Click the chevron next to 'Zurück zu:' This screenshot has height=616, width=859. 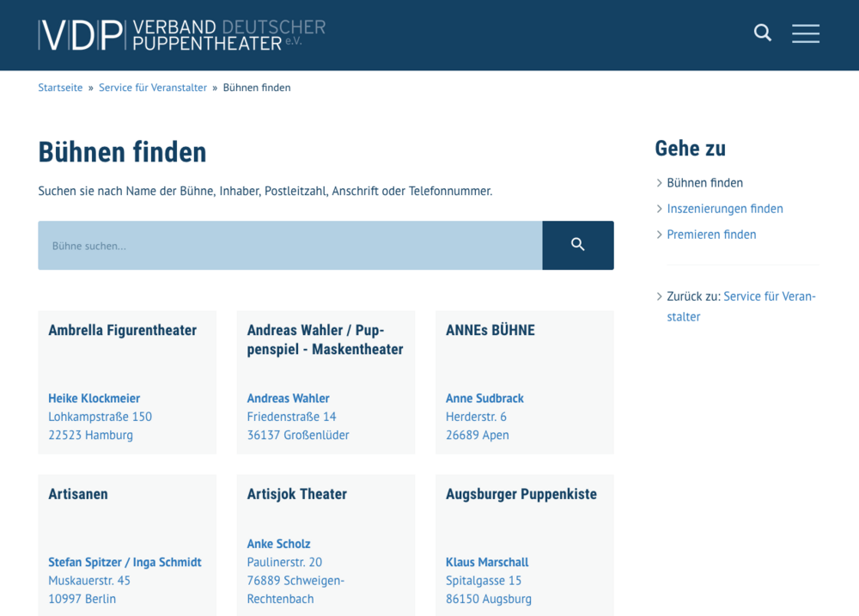click(659, 296)
